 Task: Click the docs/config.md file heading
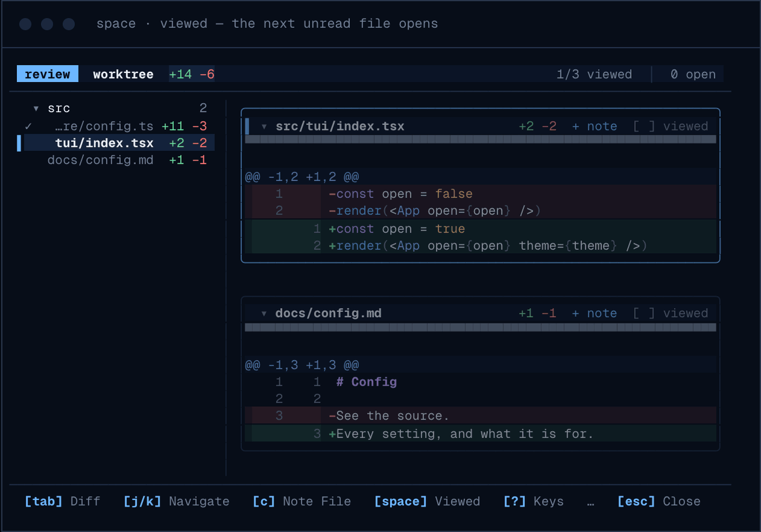coord(329,313)
